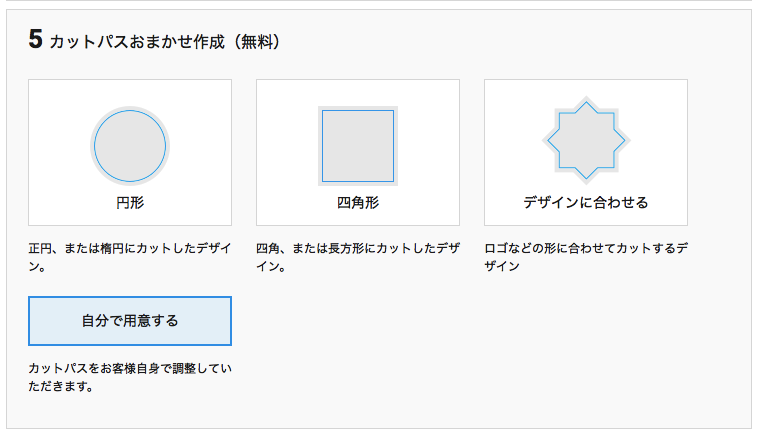Select the 円形 label text

click(130, 202)
